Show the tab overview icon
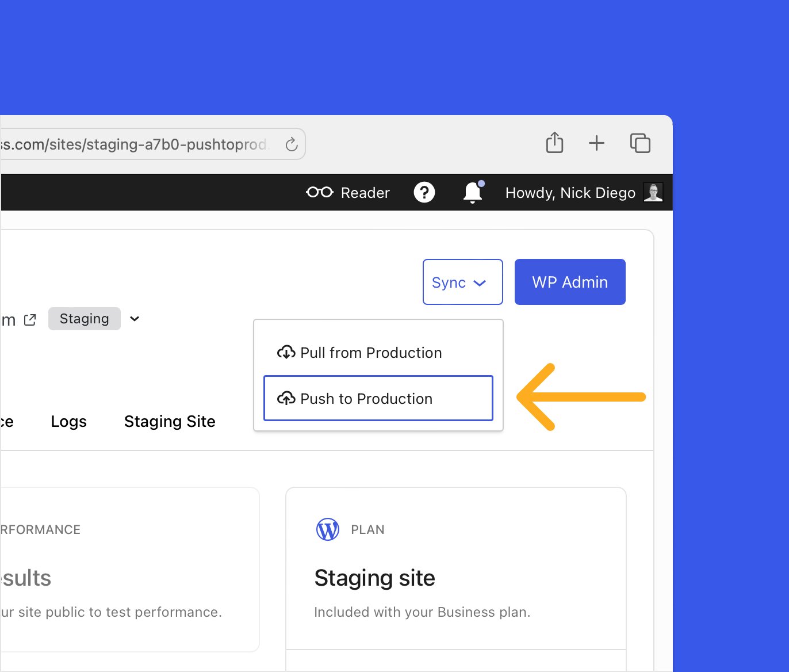Screen dimensions: 789x672 pyautogui.click(x=640, y=143)
